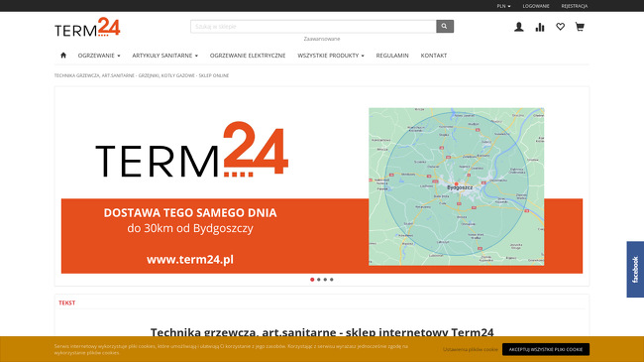The width and height of the screenshot is (644, 362).
Task: Expand the Artykuły sanitarne menu
Action: [x=164, y=56]
